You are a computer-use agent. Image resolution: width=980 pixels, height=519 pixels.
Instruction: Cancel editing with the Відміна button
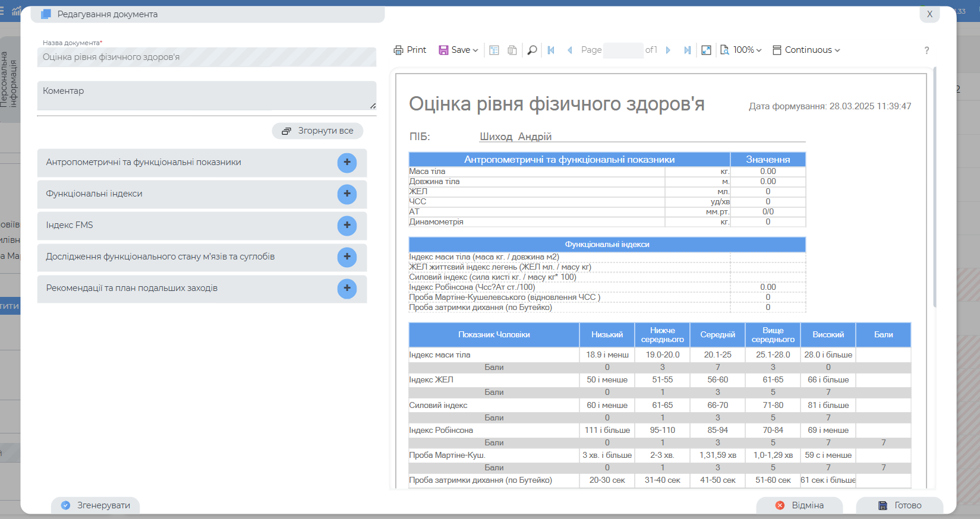coord(799,505)
